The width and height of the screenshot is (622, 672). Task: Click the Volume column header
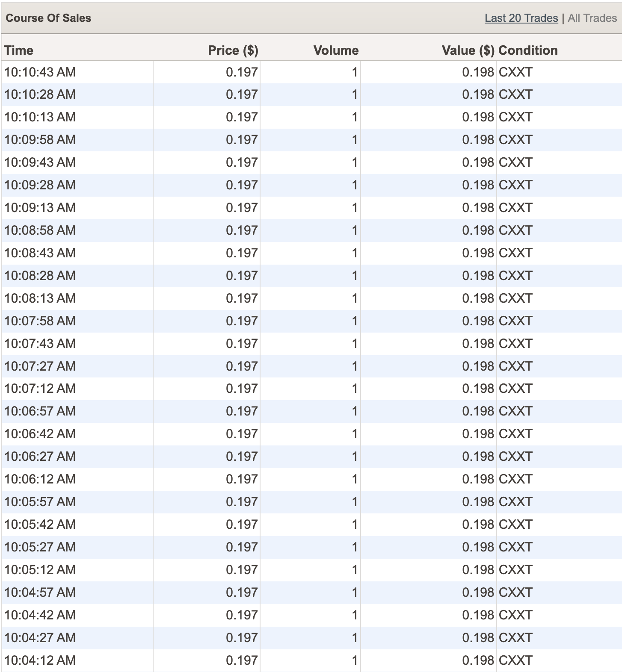336,50
